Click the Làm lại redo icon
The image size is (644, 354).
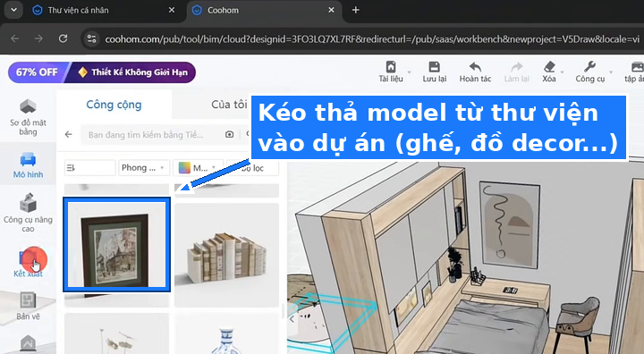click(x=517, y=67)
